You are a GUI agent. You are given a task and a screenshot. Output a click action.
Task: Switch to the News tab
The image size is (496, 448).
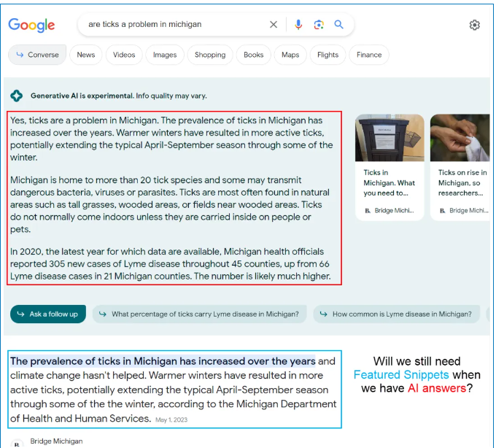click(x=86, y=55)
